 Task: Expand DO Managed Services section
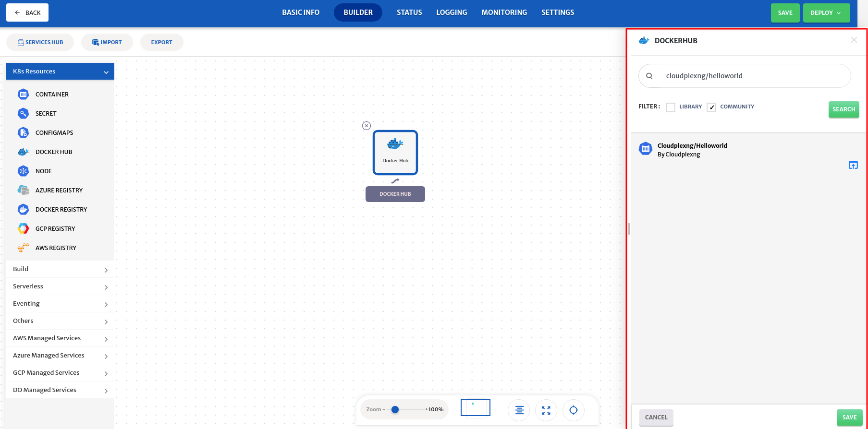coord(60,390)
